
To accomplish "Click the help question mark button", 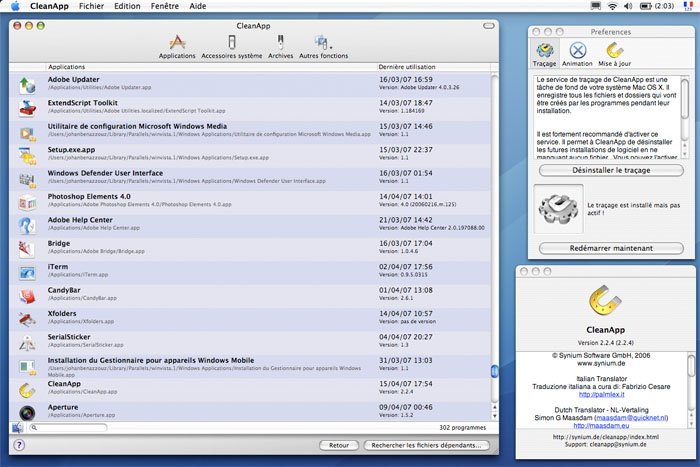I will point(19,445).
